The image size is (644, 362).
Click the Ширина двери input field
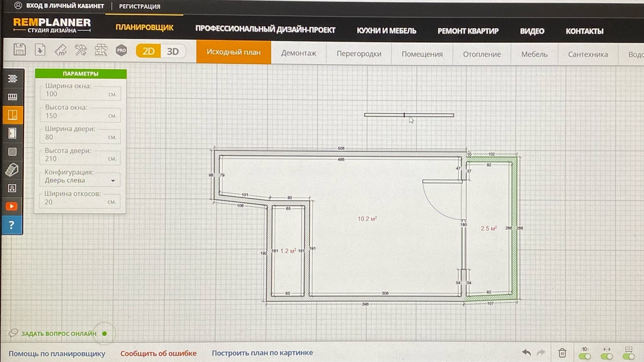point(80,137)
